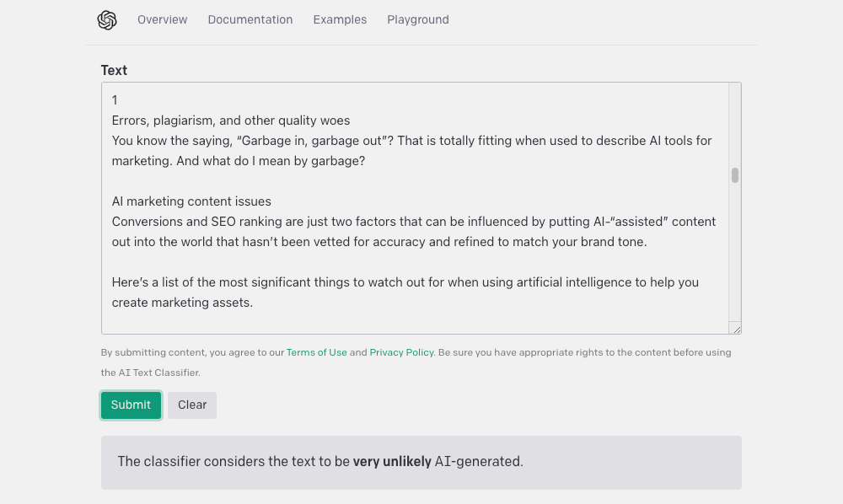The height and width of the screenshot is (504, 843).
Task: Click the scrollbar track below the thumb
Action: (x=733, y=253)
